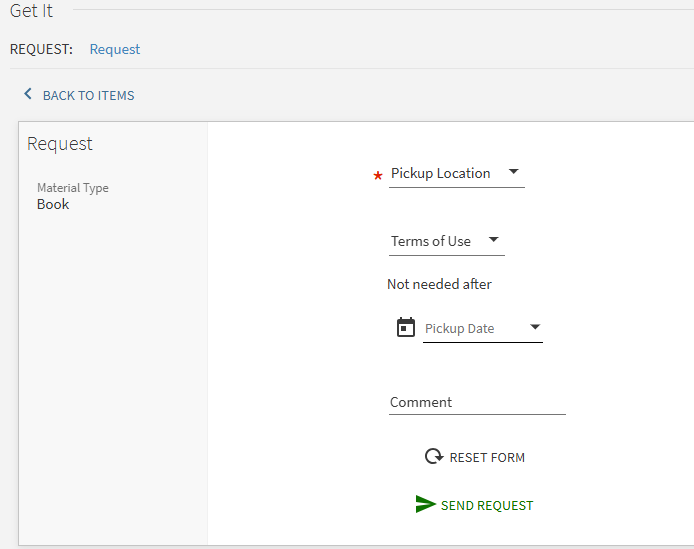The height and width of the screenshot is (549, 694).
Task: Click the circular reset arrow icon
Action: 433,457
